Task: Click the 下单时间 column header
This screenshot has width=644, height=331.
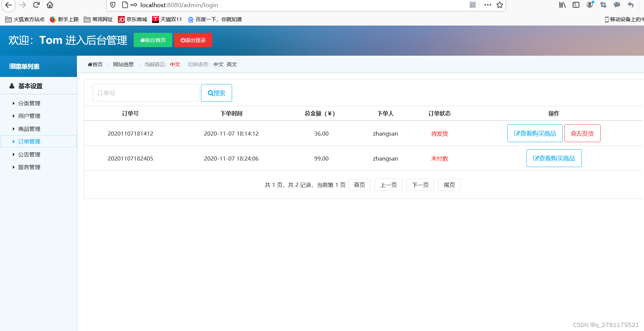Action: click(231, 113)
